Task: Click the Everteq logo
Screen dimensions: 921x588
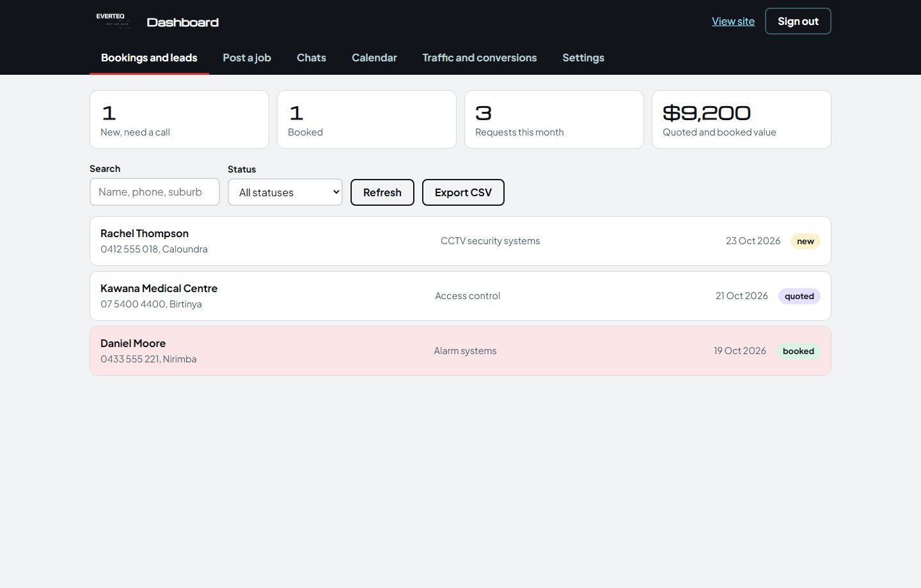Action: point(113,21)
